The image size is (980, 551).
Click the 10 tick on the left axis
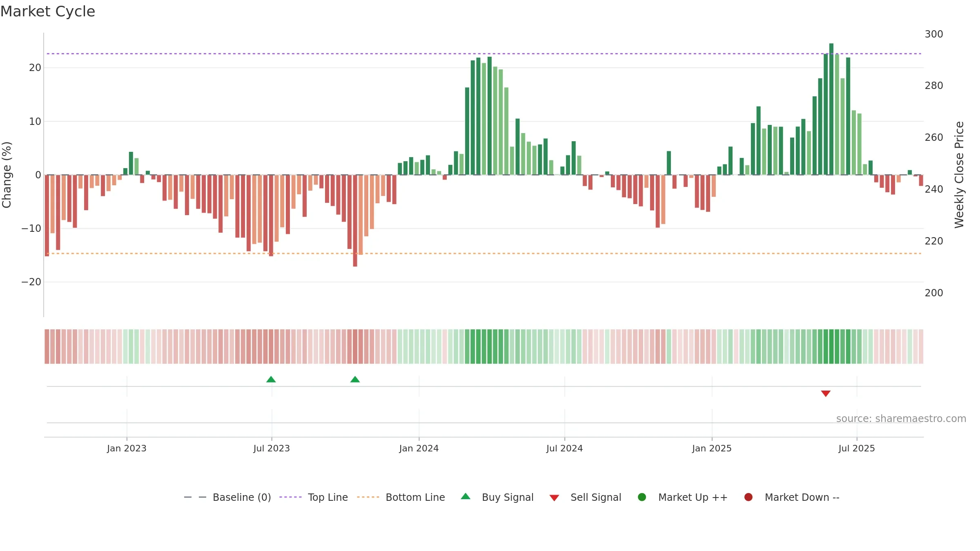[35, 121]
